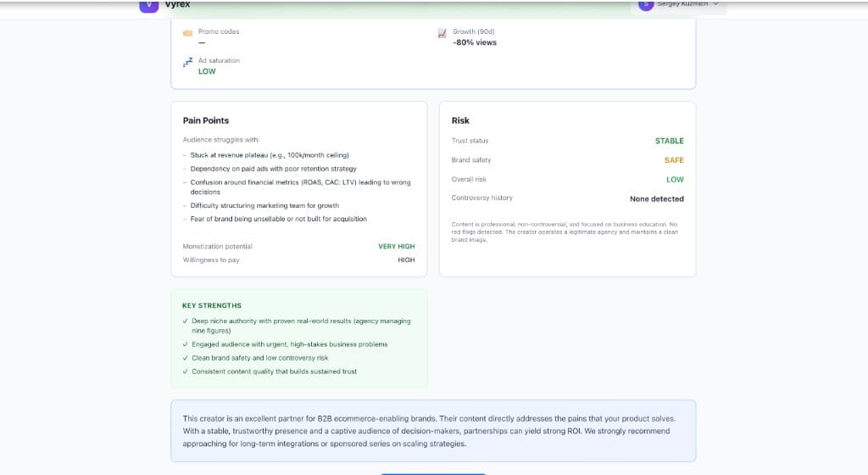Click the checkmark beside 'Engaged audience'

(x=186, y=344)
